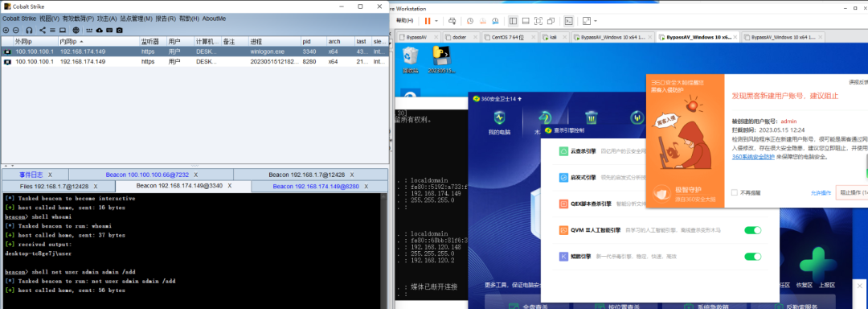Open 站点管理(M) menu
Viewport: 868px width, 309px height.
coord(136,19)
